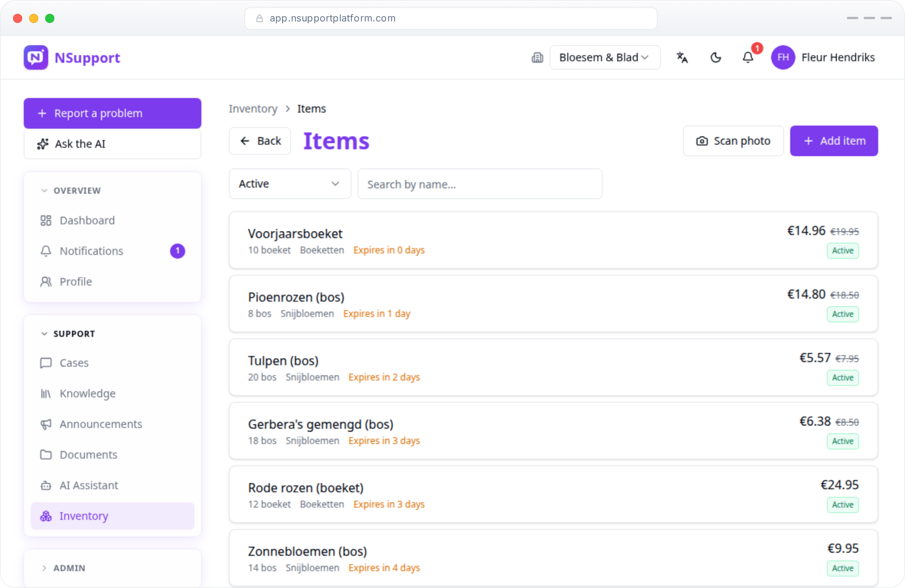905x588 pixels.
Task: Open Cases in Support menu
Action: 112,363
